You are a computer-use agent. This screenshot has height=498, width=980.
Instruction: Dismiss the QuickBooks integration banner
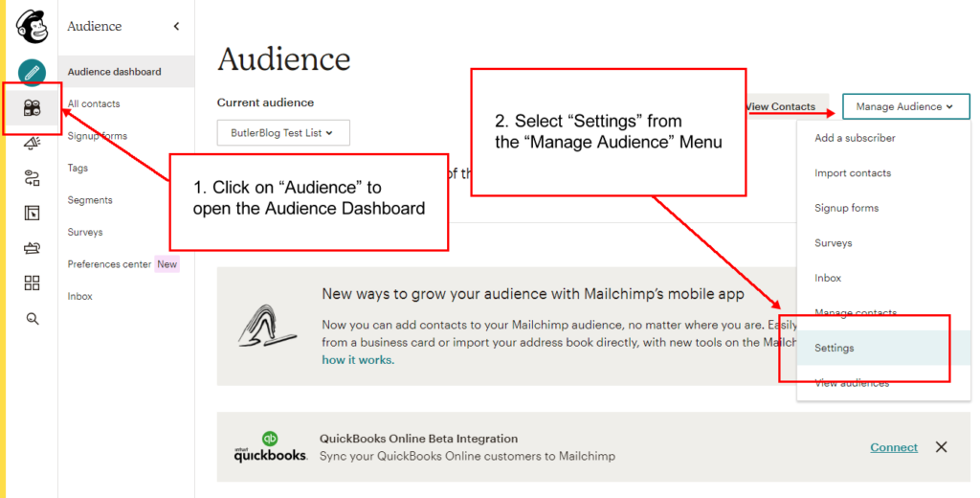pyautogui.click(x=942, y=447)
